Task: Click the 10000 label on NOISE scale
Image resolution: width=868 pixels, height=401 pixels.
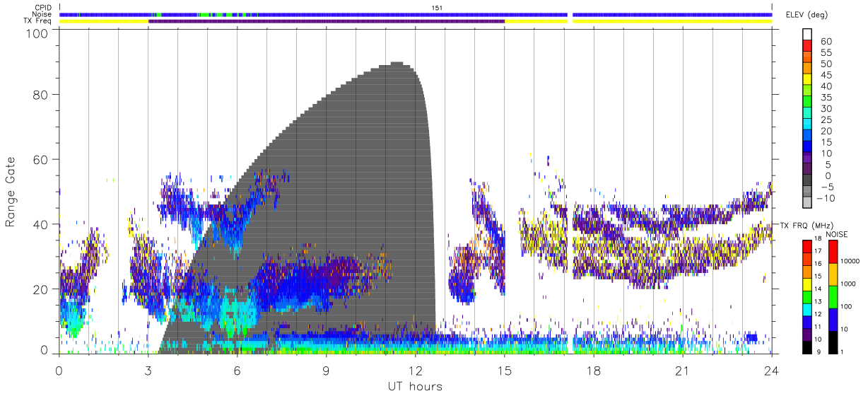Action: point(850,262)
